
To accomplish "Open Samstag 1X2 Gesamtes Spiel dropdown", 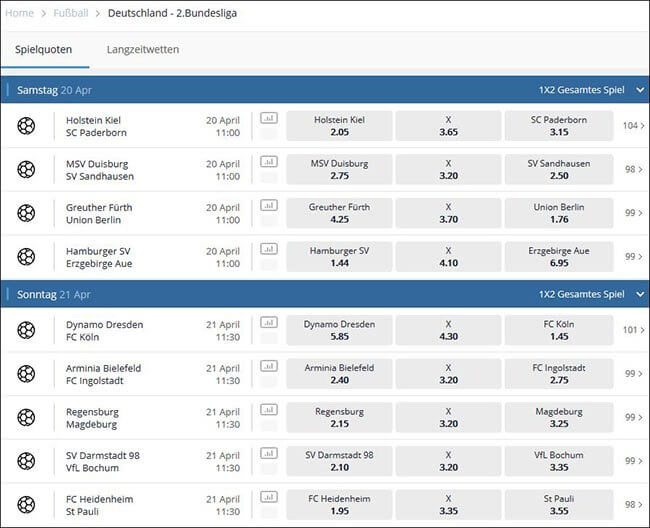I will pyautogui.click(x=592, y=90).
